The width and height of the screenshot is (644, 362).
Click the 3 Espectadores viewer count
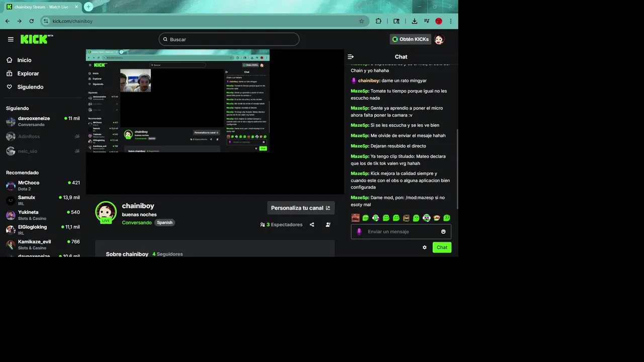point(281,225)
